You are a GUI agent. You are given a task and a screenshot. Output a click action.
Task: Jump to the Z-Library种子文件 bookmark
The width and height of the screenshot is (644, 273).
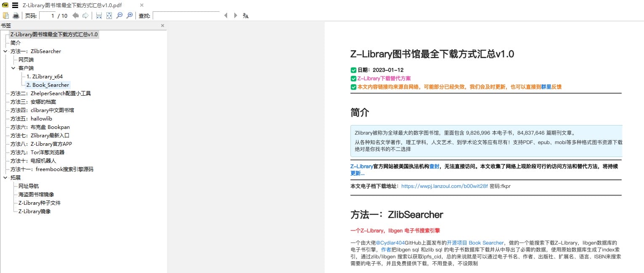tap(40, 203)
